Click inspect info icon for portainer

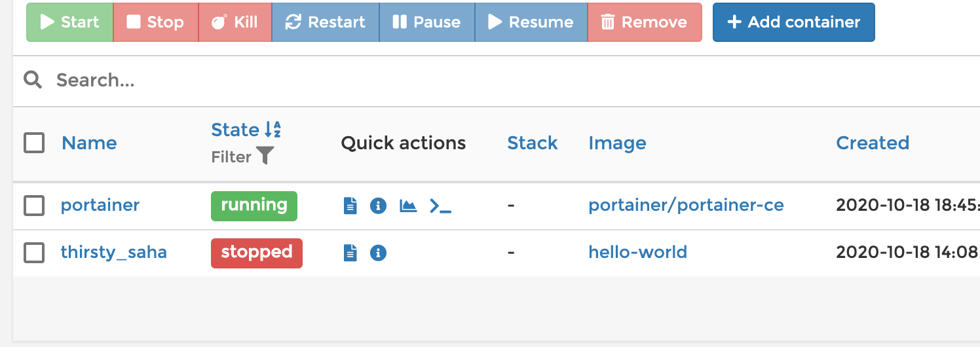point(378,206)
